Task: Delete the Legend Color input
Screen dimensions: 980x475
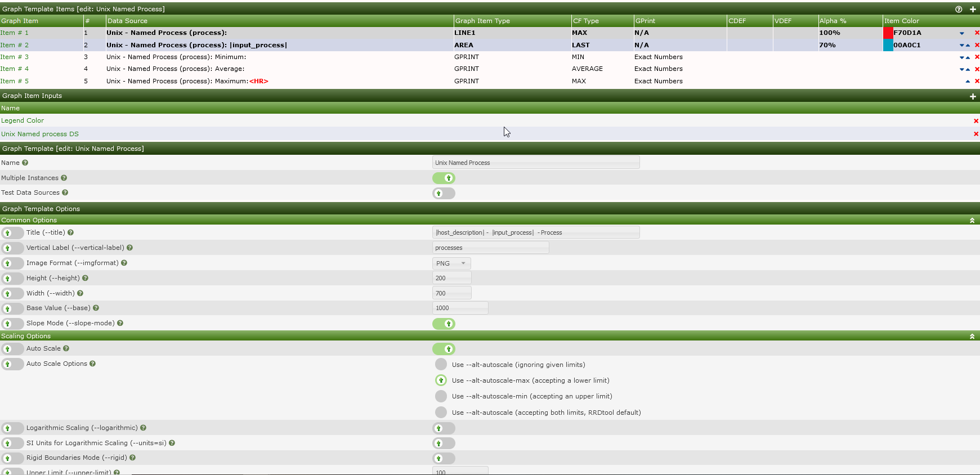Action: (976, 121)
